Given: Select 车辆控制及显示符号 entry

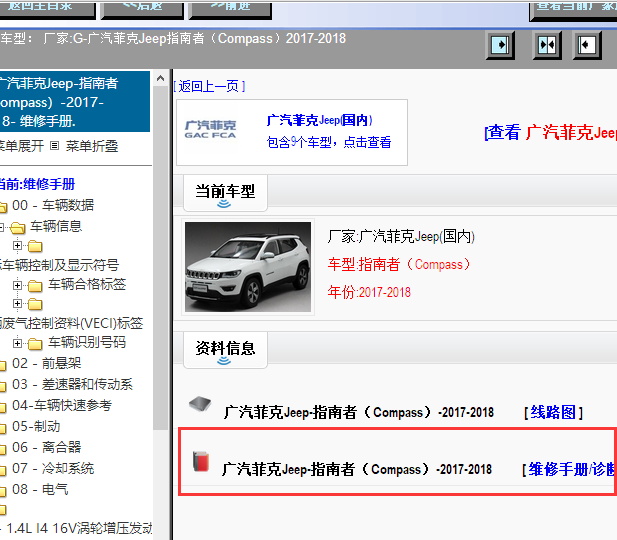Looking at the screenshot, I should tap(59, 265).
